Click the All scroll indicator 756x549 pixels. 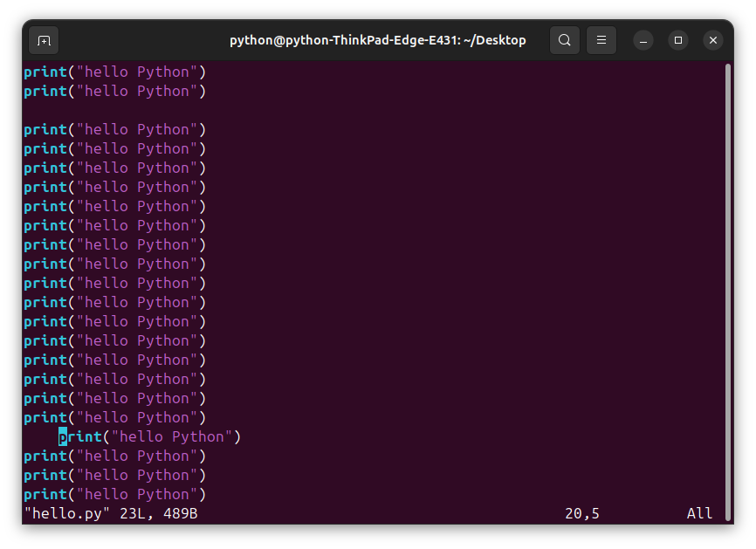coord(699,513)
